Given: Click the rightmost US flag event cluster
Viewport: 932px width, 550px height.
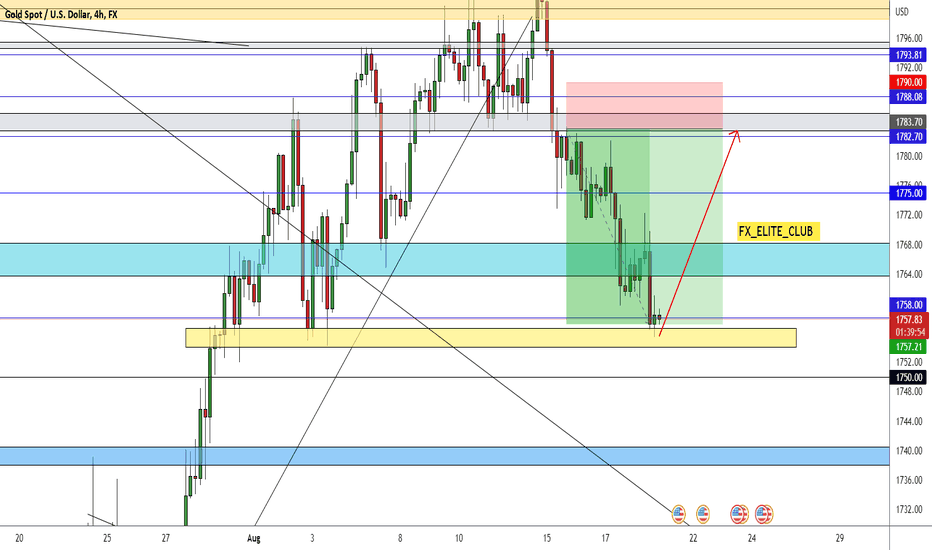Looking at the screenshot, I should (x=764, y=514).
